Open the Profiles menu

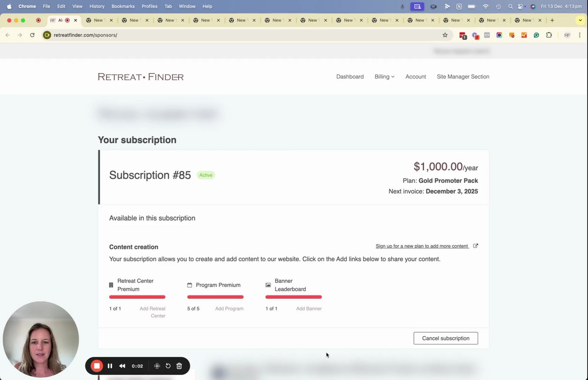coord(149,6)
